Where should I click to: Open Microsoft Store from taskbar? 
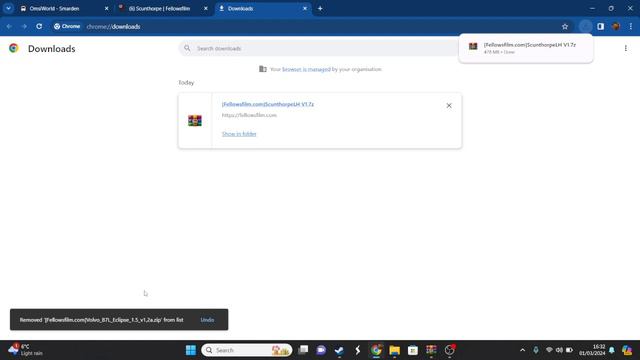point(413,350)
